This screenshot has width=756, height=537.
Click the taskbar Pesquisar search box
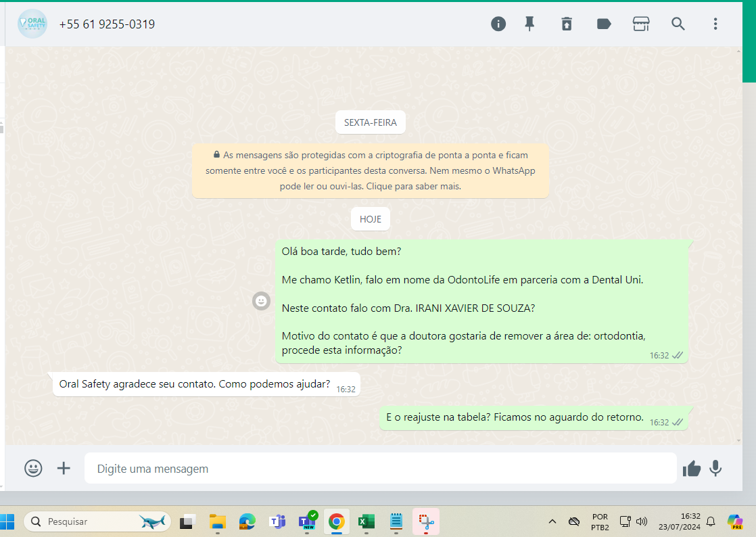point(97,521)
